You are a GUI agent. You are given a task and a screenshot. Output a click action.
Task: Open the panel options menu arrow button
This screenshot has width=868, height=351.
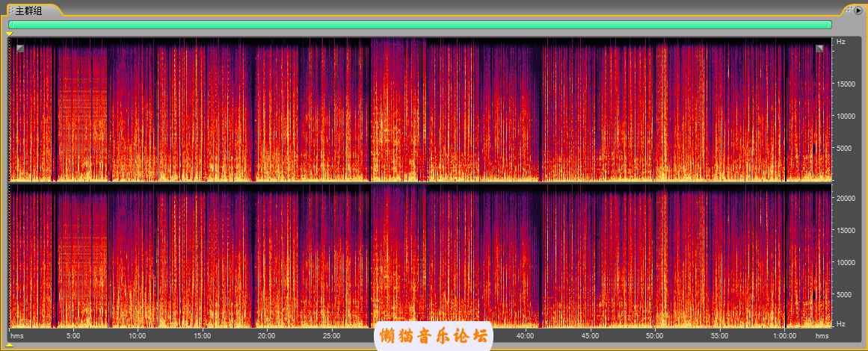click(858, 10)
